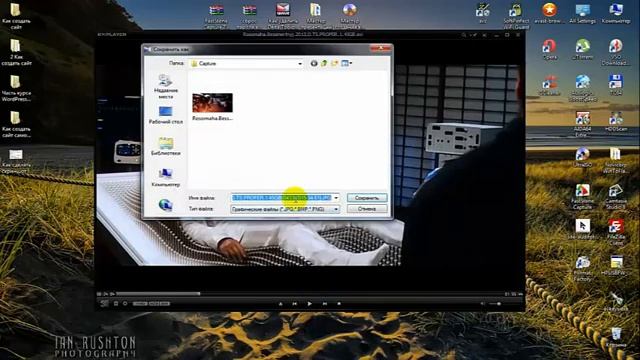Open the 'Как создать сайт само...' folder

pyautogui.click(x=16, y=124)
